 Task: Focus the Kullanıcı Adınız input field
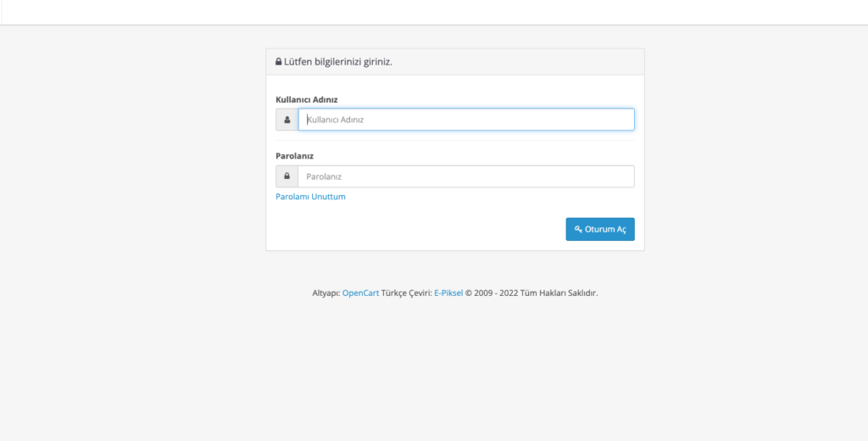[x=466, y=120]
